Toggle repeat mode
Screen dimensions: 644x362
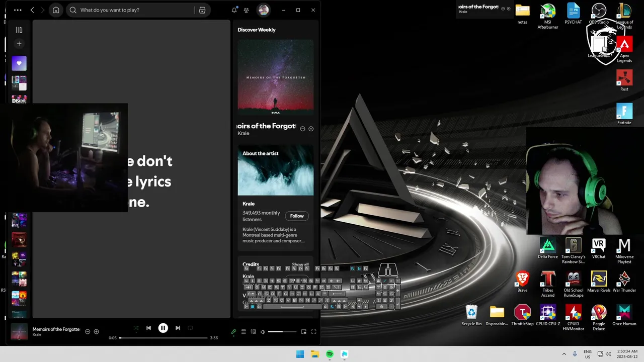pos(190,328)
